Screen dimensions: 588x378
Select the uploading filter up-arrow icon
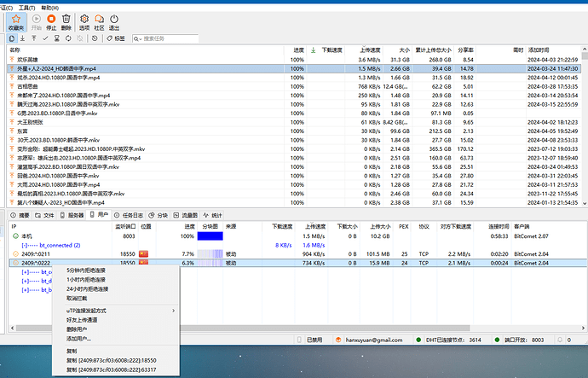point(34,38)
